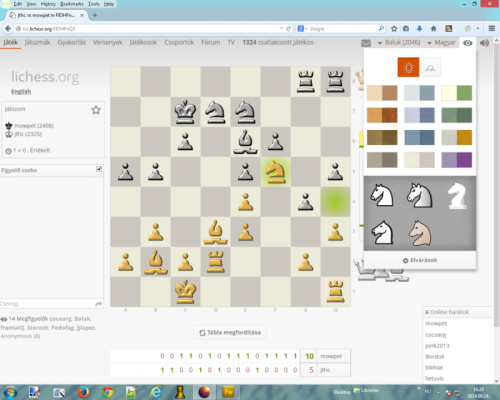Click the favorite star icon in game panel
The image size is (500, 400).
(96, 110)
